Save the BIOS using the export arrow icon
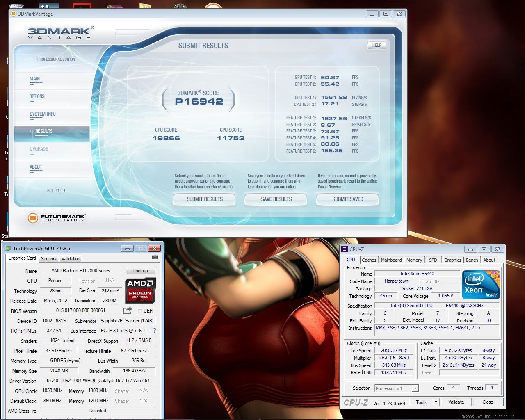 pyautogui.click(x=128, y=310)
